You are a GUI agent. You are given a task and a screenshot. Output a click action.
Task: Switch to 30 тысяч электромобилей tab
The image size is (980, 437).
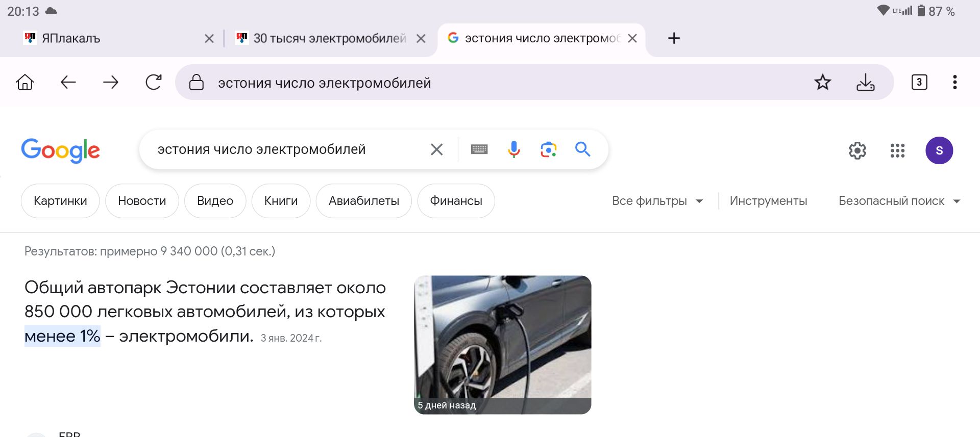pos(322,38)
